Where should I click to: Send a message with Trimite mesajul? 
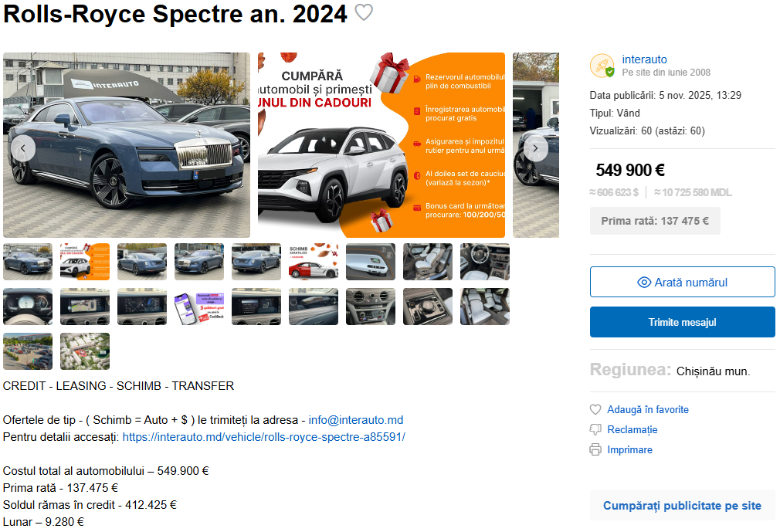point(682,322)
